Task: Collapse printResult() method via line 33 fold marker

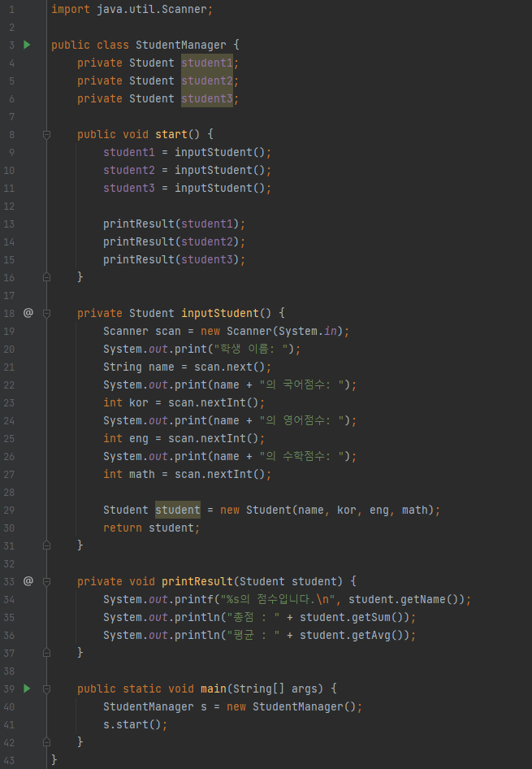Action: click(x=46, y=581)
